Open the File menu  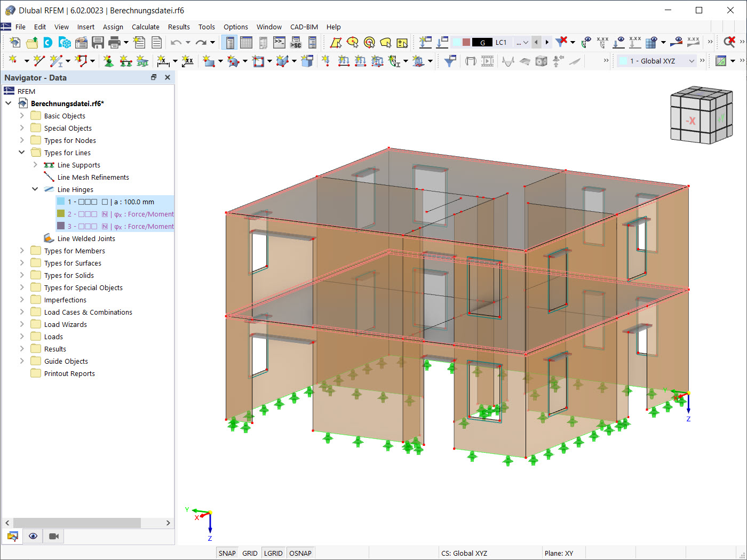20,27
